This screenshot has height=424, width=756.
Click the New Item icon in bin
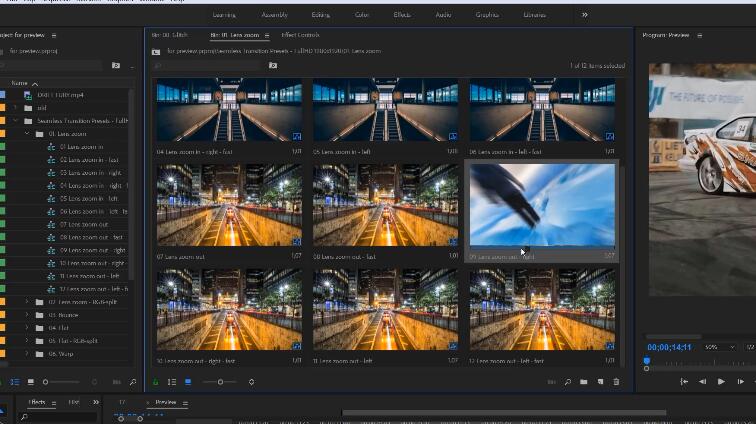[600, 381]
